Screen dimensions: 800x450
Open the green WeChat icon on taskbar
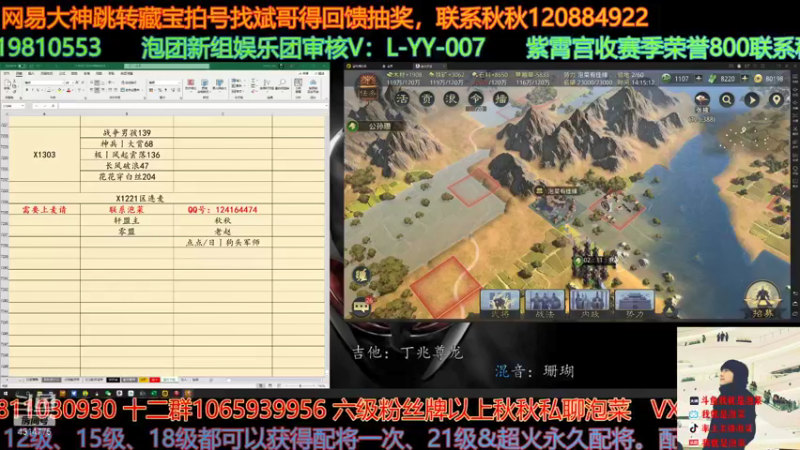pyautogui.click(x=108, y=394)
